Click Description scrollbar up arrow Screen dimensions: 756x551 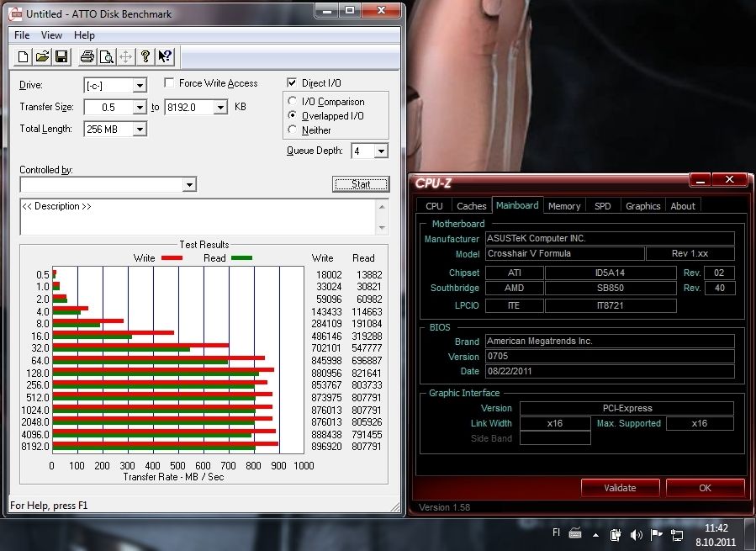coord(382,206)
